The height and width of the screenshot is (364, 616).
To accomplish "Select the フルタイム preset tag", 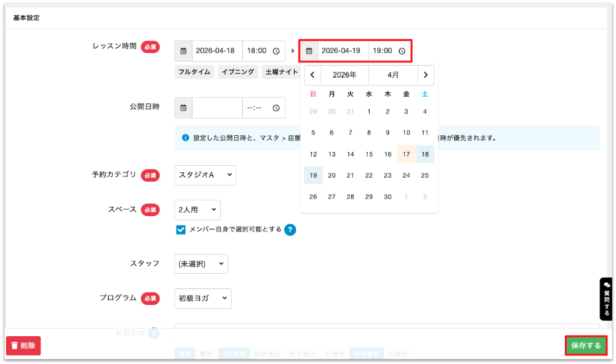I will [194, 72].
